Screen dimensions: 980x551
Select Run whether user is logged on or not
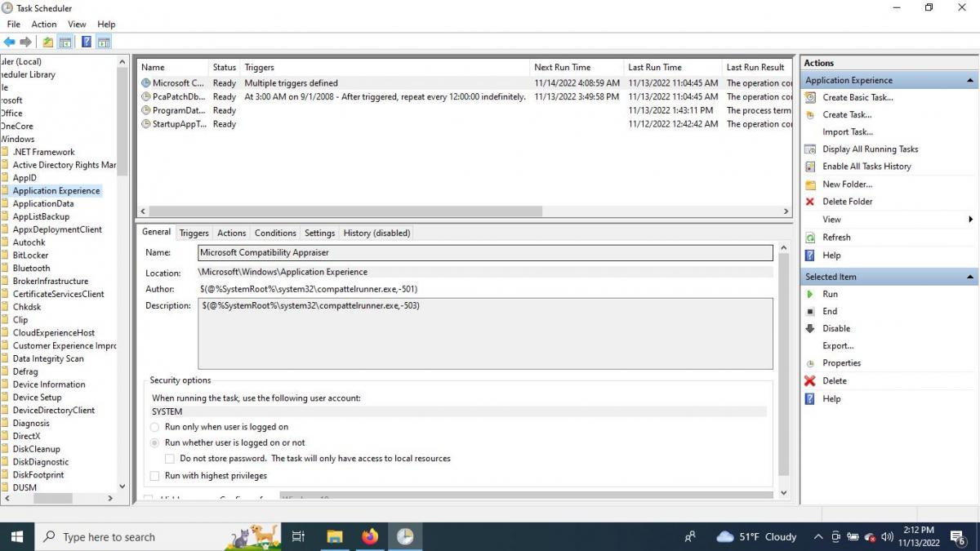pos(155,442)
